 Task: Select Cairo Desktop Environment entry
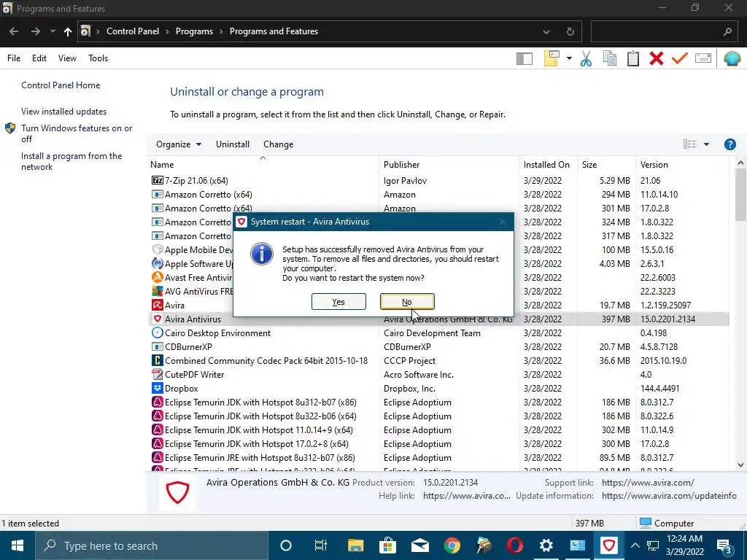[x=438, y=332]
